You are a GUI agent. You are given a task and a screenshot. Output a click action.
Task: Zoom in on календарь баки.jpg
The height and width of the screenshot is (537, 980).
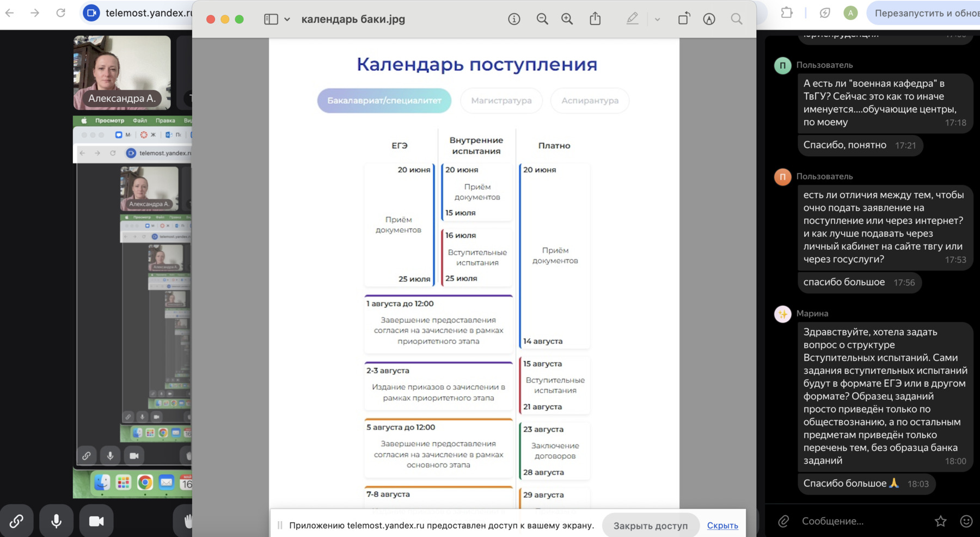pos(567,19)
